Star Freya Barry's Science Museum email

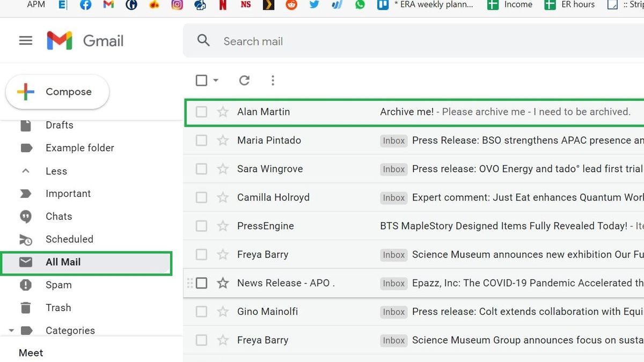(223, 254)
